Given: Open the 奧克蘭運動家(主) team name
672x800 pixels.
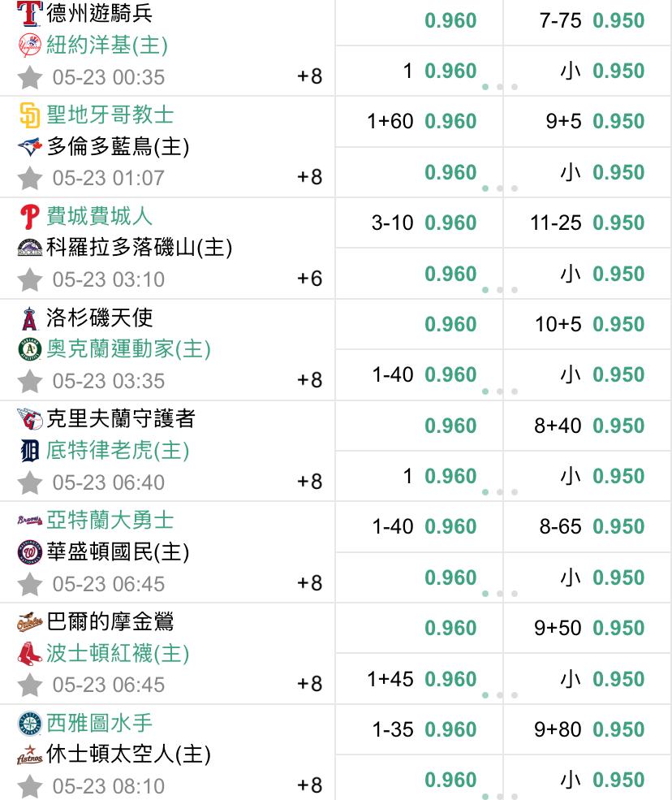Looking at the screenshot, I should click(127, 349).
